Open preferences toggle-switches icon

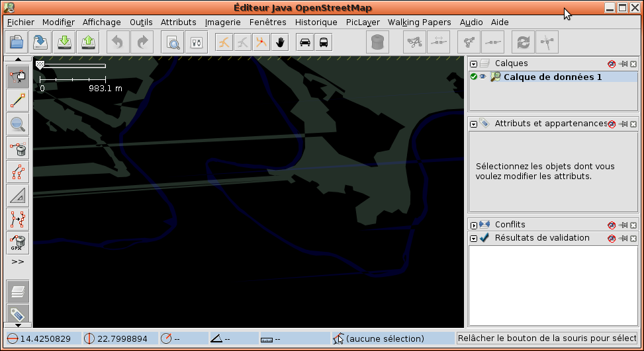click(197, 42)
